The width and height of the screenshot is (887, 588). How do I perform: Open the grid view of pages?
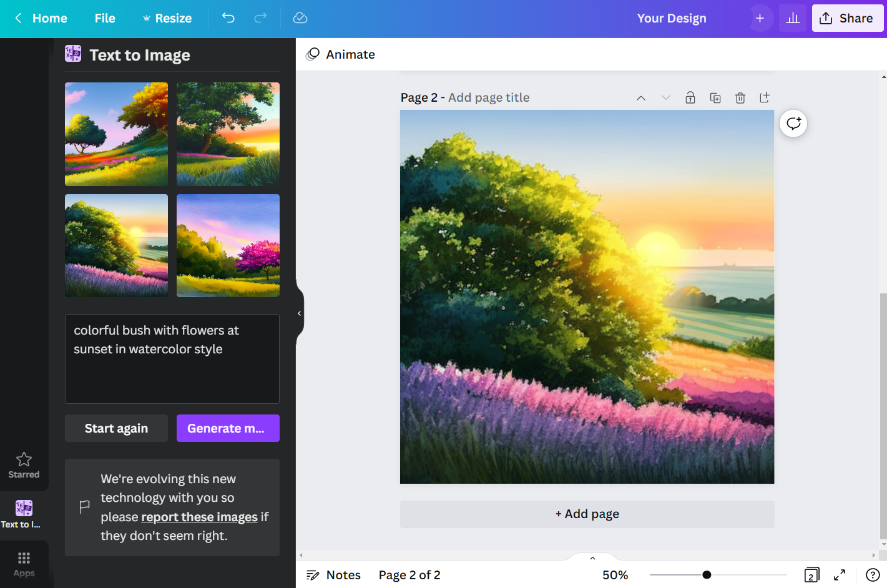(811, 574)
